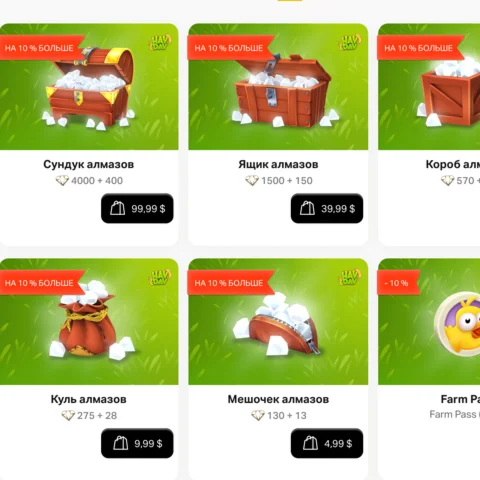Click the Hay Day logo on Мешочек card
This screenshot has height=480, width=480.
(x=350, y=278)
